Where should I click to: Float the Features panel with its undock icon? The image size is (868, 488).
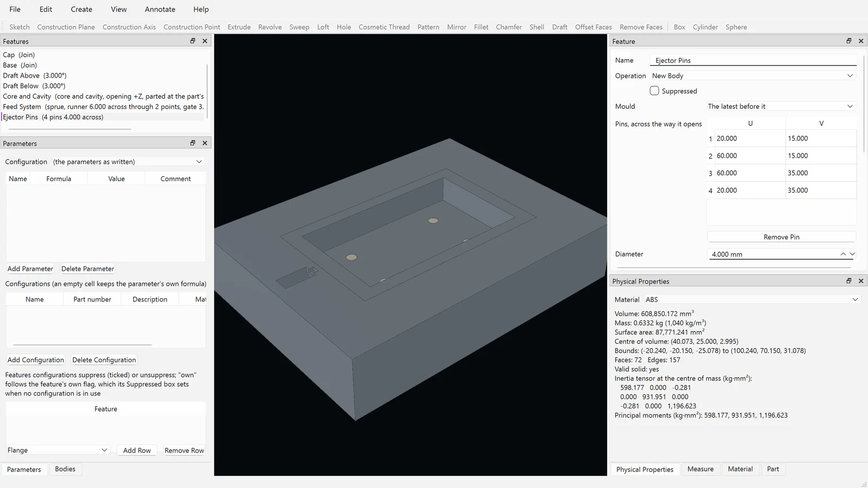tap(193, 41)
